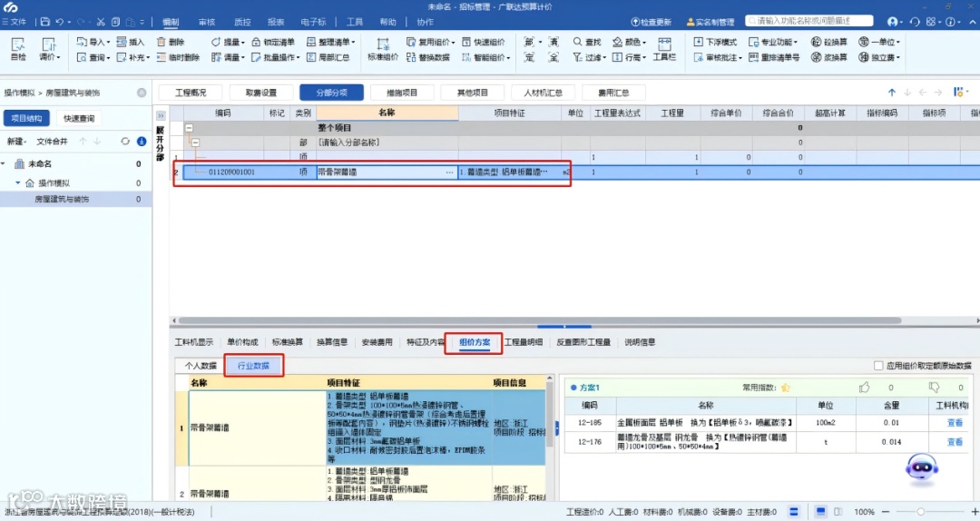This screenshot has width=980, height=521.
Task: Select the 个人数据 personal data tab
Action: (201, 365)
